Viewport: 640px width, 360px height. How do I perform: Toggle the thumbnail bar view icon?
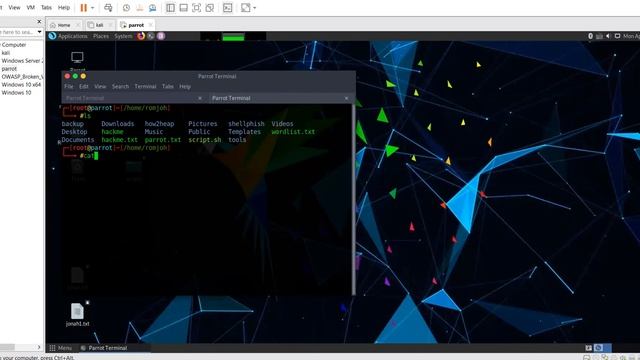184,8
